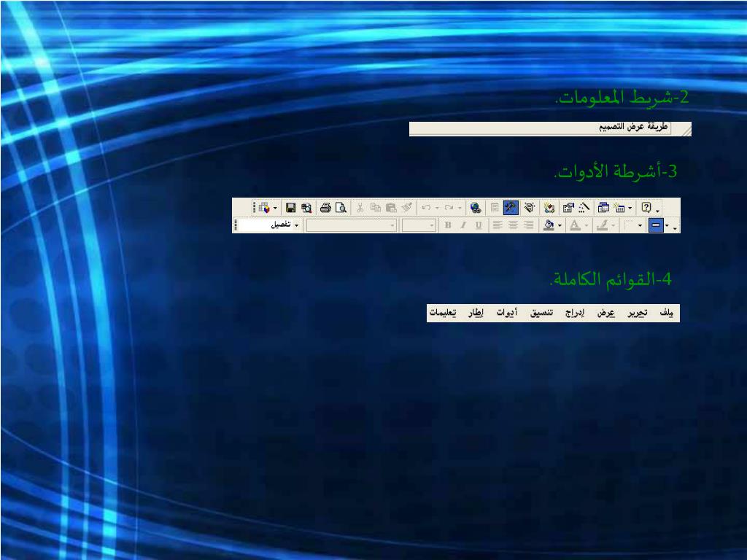
Task: Open the Redo history dropdown arrow
Action: [x=460, y=208]
